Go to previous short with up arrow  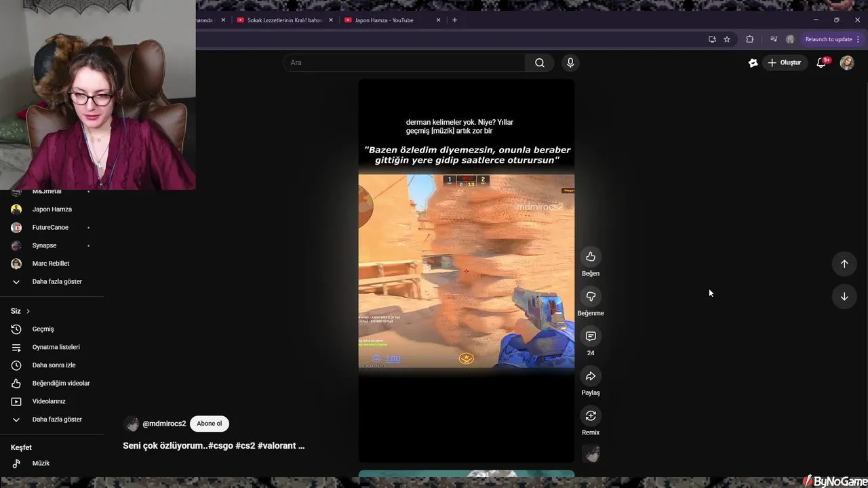tap(844, 264)
